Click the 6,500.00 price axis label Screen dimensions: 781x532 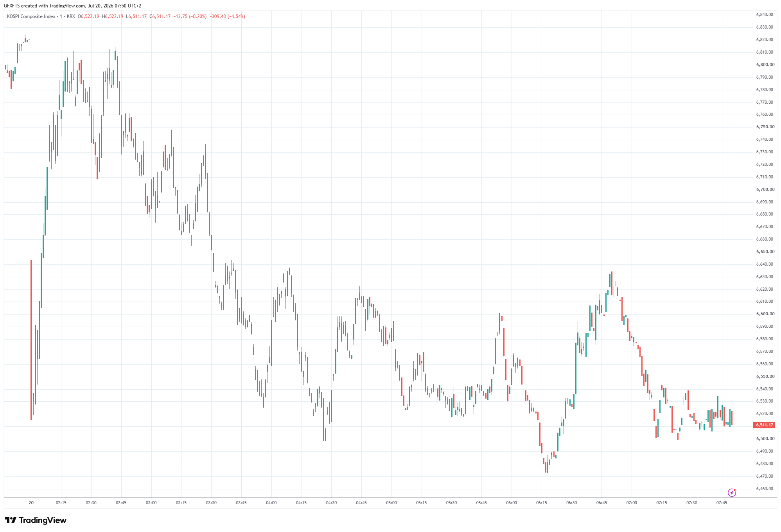pyautogui.click(x=765, y=439)
